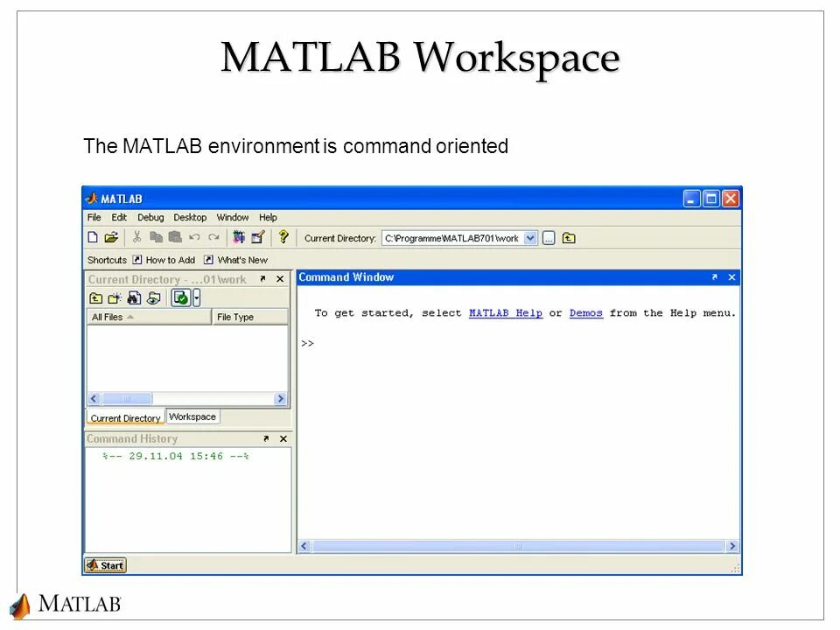
Task: Click the Undo icon on the toolbar
Action: (193, 237)
